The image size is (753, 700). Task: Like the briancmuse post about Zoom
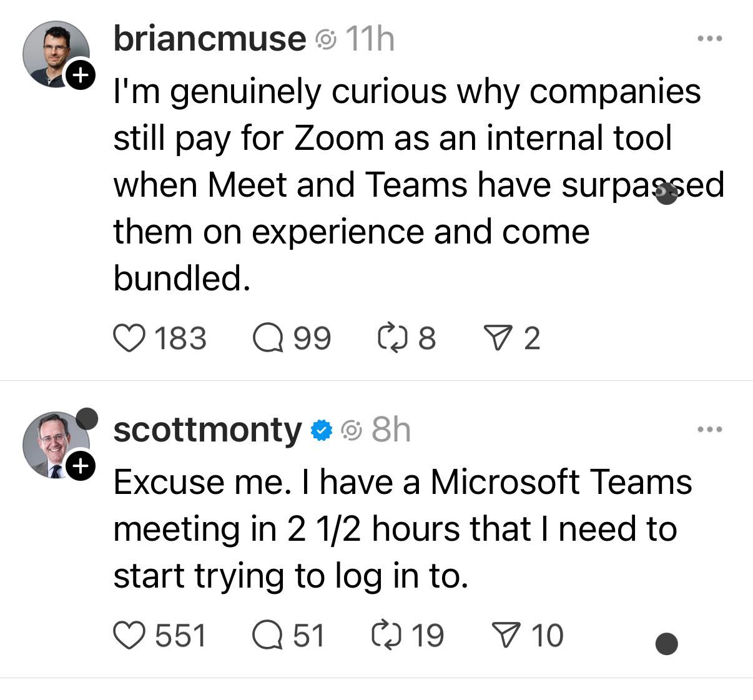point(129,338)
